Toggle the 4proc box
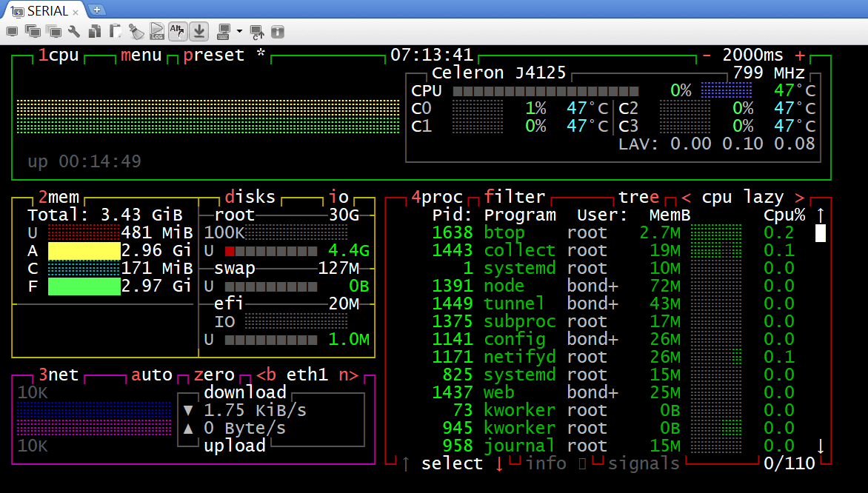The width and height of the screenshot is (868, 493). pyautogui.click(x=437, y=197)
